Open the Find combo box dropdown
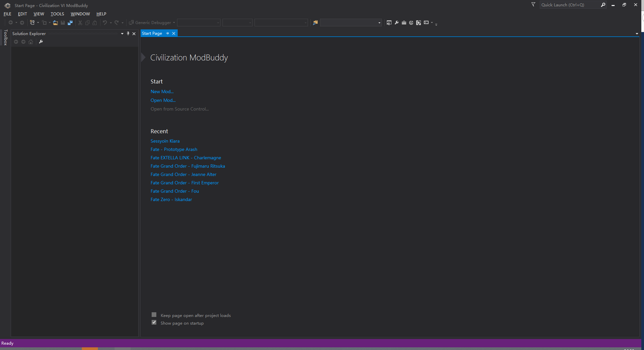The width and height of the screenshot is (644, 350). (379, 23)
